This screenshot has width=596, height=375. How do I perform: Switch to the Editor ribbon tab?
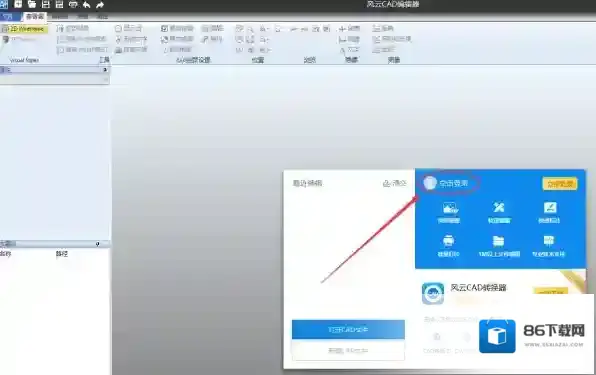point(60,17)
